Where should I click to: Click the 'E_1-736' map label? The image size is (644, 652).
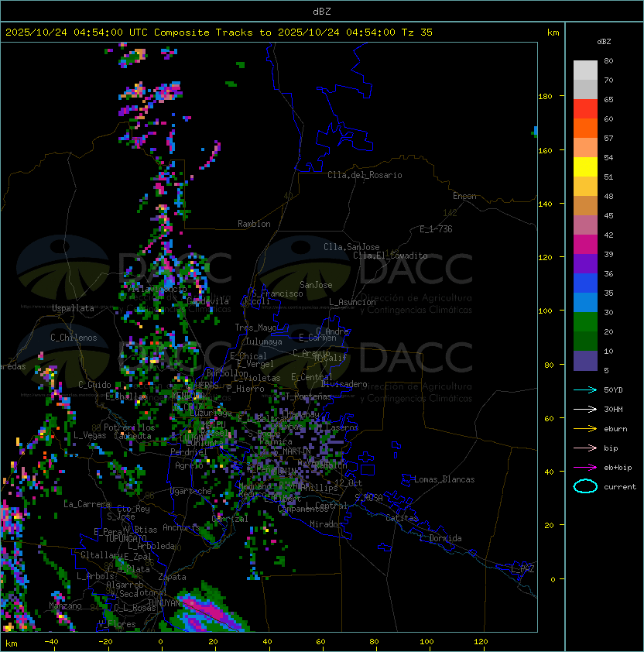click(436, 229)
